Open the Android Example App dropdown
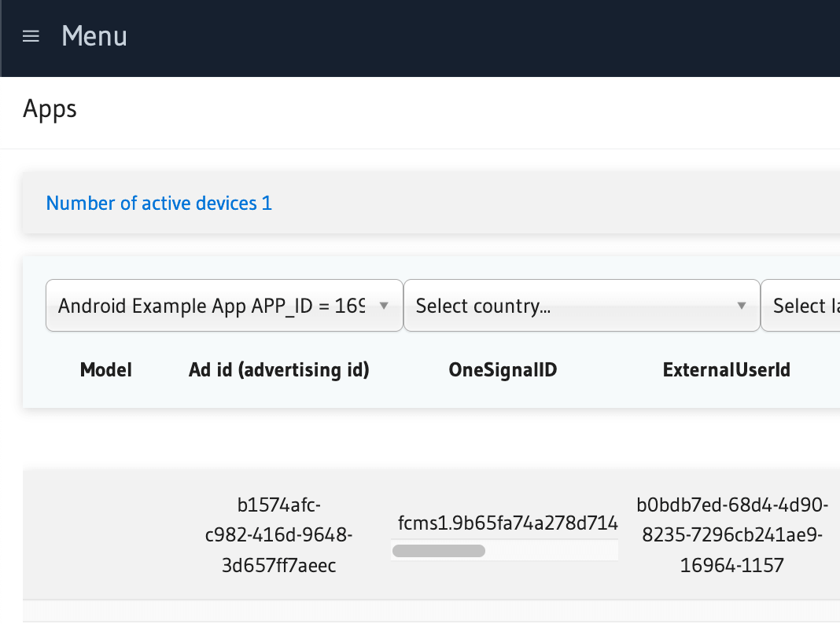This screenshot has height=624, width=840. coord(211,306)
